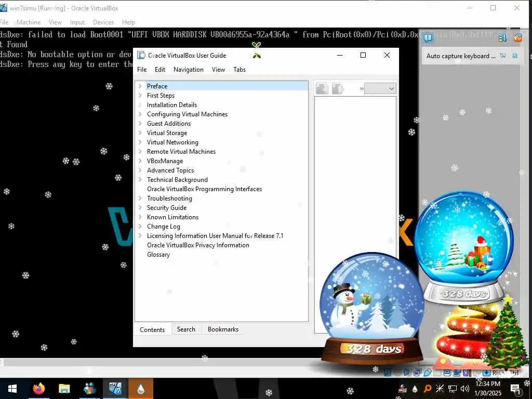
Task: Expand the Troubleshooting chapter arrow
Action: [x=140, y=198]
